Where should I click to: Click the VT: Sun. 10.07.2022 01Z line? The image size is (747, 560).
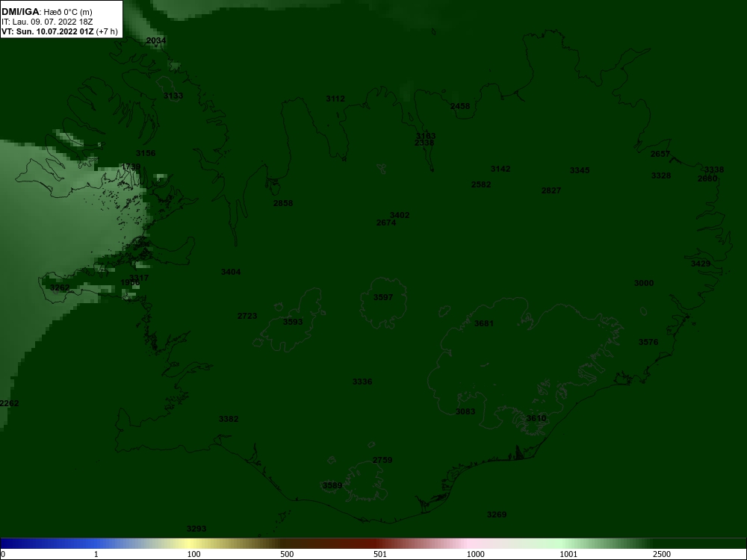(60, 31)
